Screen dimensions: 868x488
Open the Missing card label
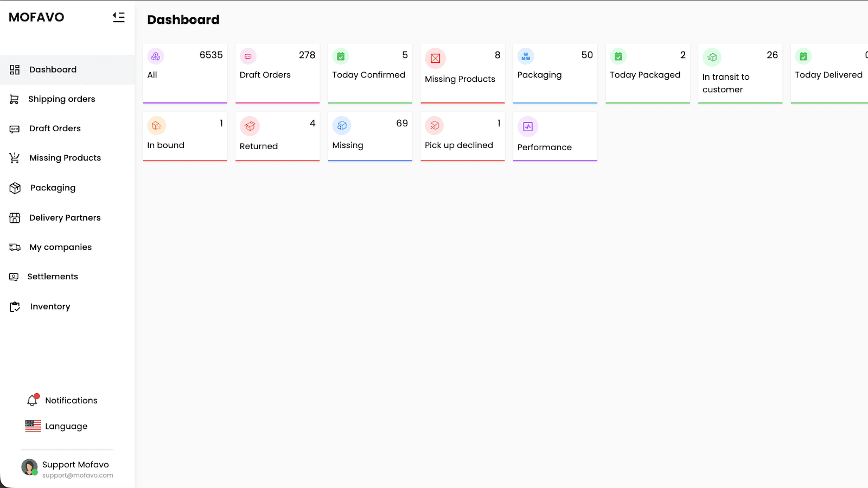[x=348, y=145]
